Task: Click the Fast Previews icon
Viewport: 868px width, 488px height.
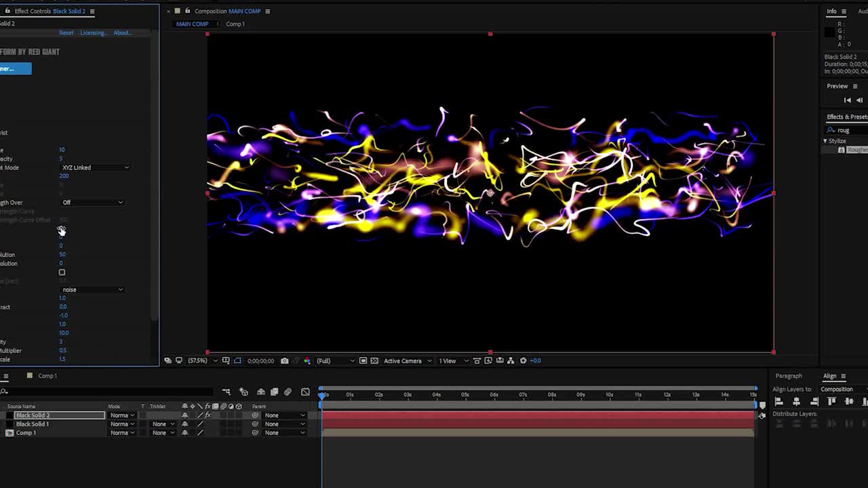Action: 488,361
